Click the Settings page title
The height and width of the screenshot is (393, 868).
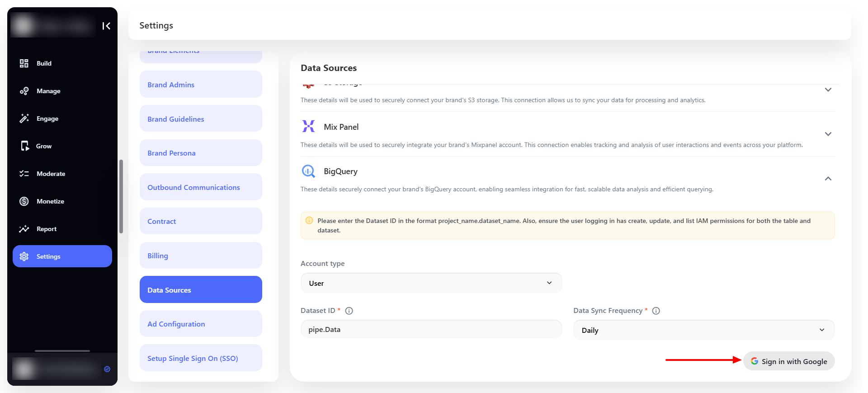click(x=156, y=26)
